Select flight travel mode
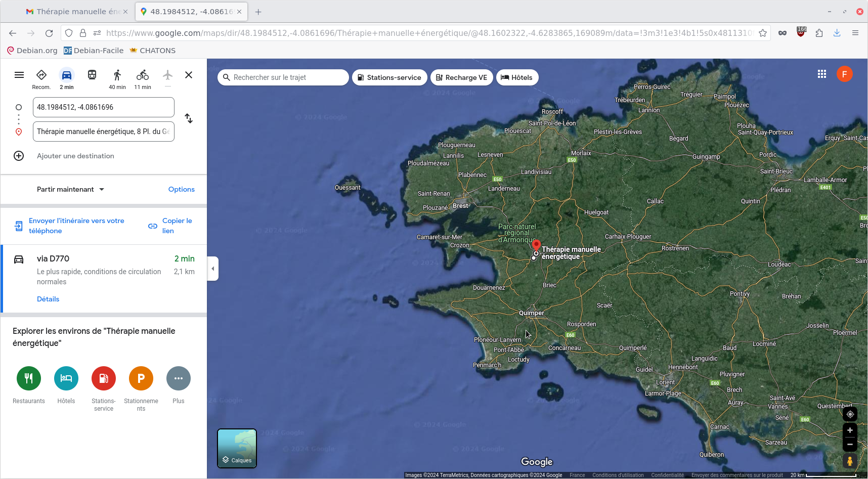The image size is (868, 479). (x=168, y=75)
